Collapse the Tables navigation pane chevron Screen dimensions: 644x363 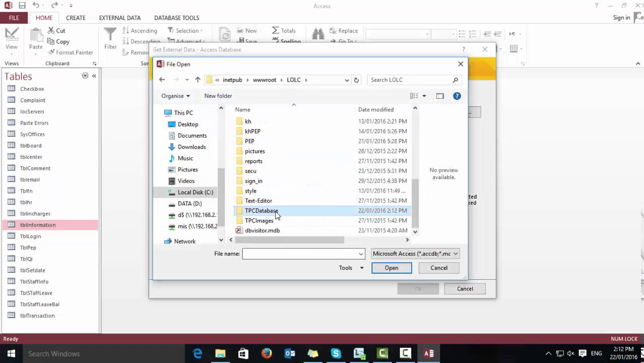[94, 76]
